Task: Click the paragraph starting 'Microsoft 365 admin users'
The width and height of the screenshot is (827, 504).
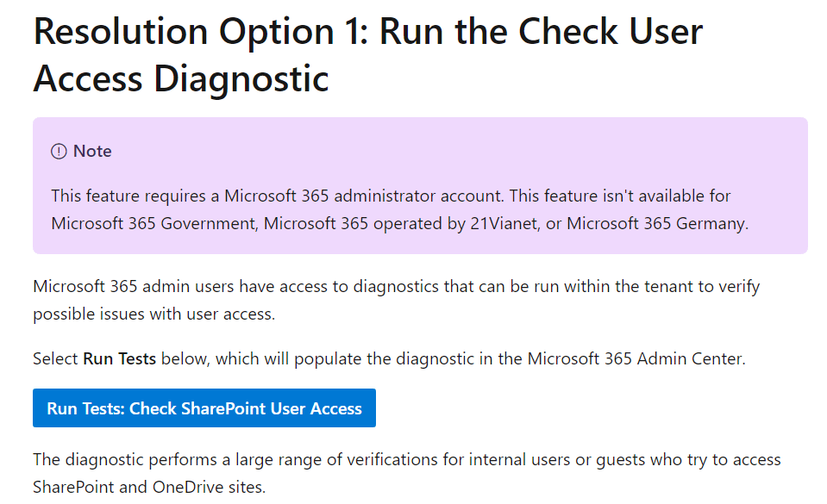Action: click(396, 300)
